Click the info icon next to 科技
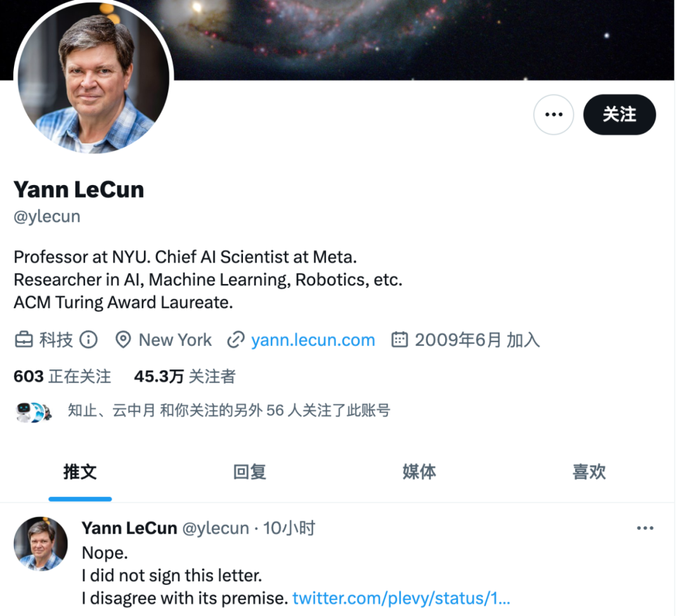 tap(89, 340)
